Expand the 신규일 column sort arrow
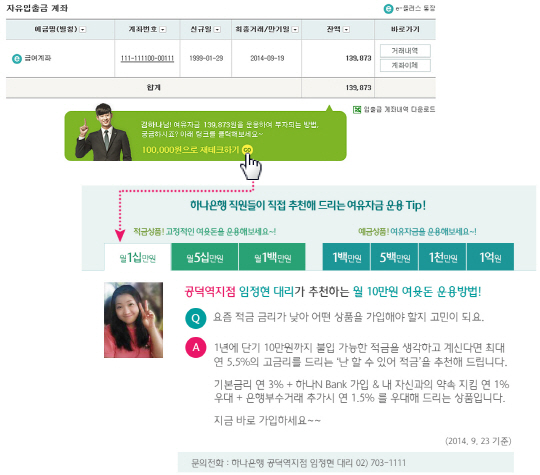 217,30
